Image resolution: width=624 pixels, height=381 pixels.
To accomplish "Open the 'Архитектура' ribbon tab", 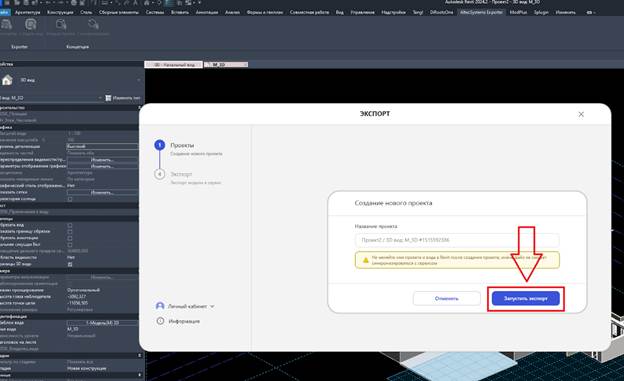I will 28,12.
